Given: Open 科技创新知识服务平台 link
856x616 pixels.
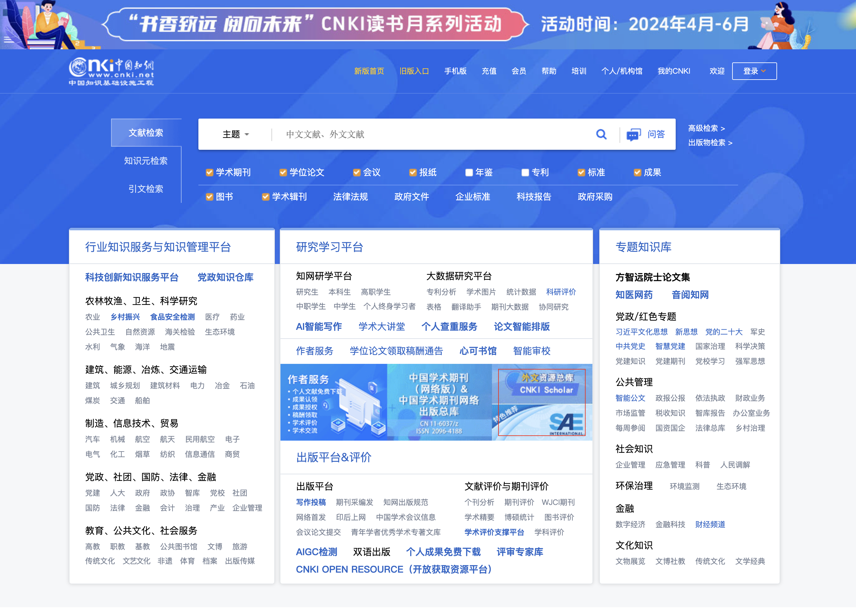Looking at the screenshot, I should tap(132, 277).
